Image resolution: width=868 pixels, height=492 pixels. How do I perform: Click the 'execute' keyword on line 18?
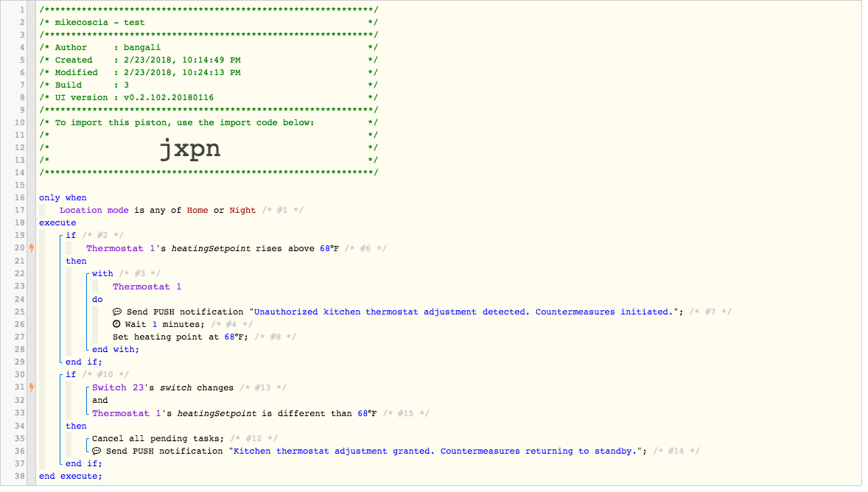57,222
